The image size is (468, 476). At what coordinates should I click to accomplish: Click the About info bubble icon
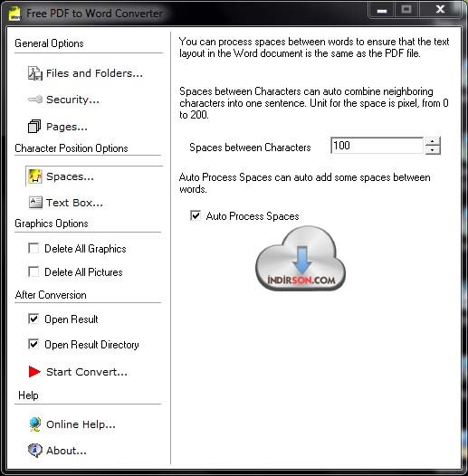[35, 450]
